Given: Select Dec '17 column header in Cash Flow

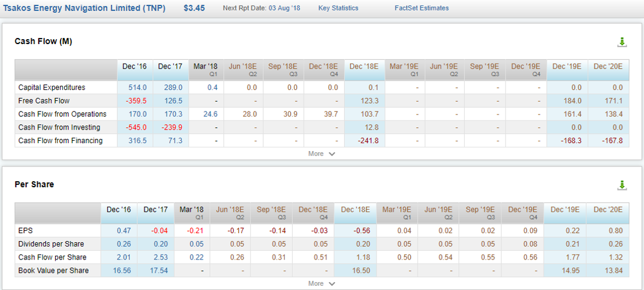Looking at the screenshot, I should point(170,70).
